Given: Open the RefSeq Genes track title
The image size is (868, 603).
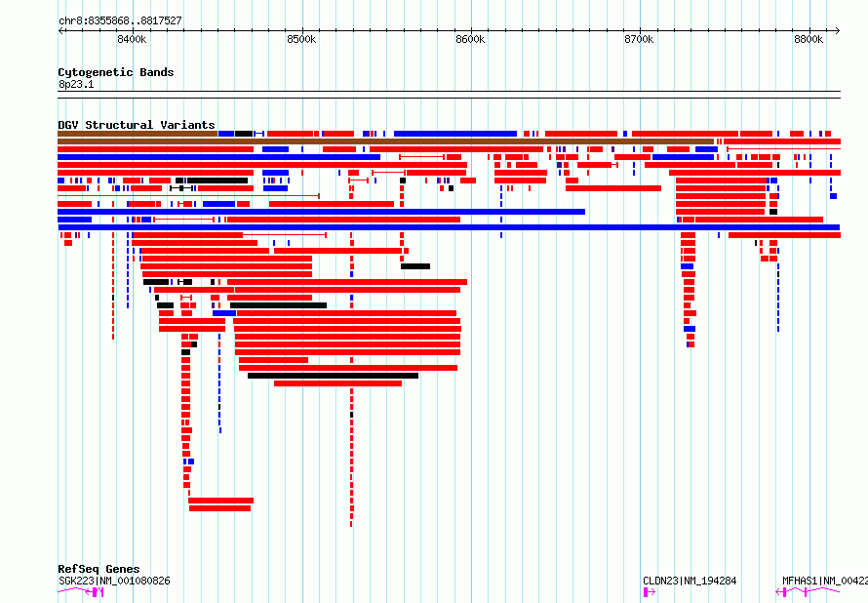Looking at the screenshot, I should [99, 569].
